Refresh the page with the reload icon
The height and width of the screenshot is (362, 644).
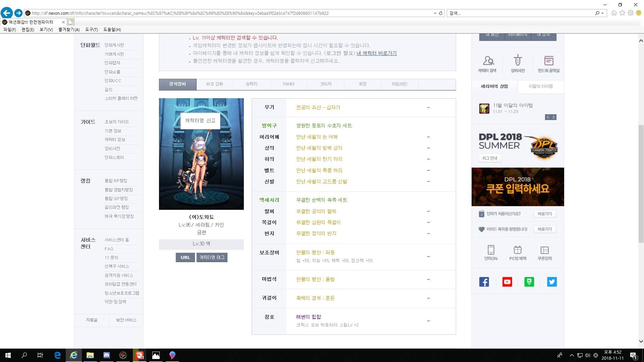coord(441,13)
